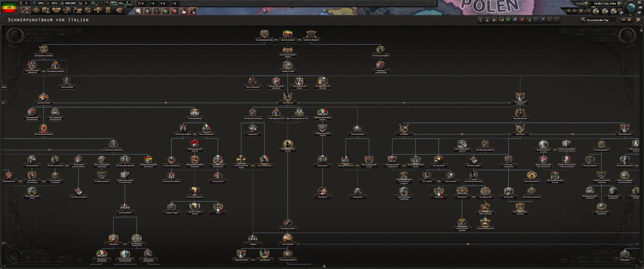Select focus Monarchia d'Italia

(625, 130)
